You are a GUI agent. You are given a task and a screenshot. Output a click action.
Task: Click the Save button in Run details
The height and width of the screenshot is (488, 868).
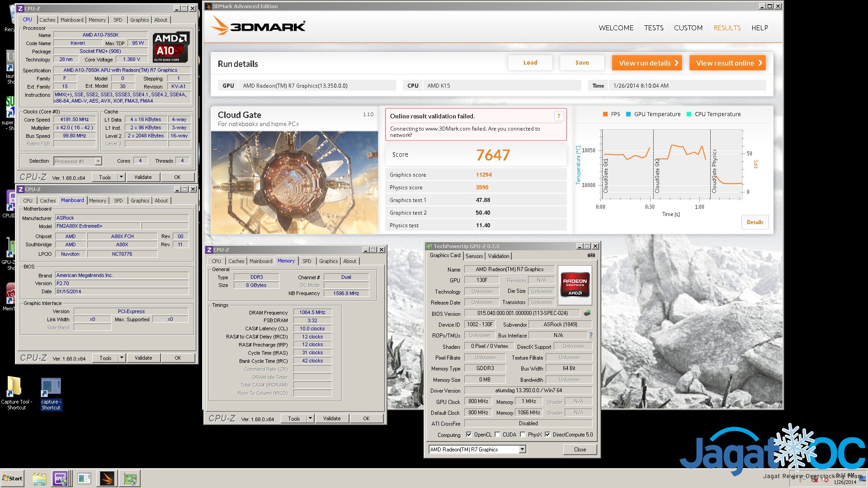click(582, 63)
